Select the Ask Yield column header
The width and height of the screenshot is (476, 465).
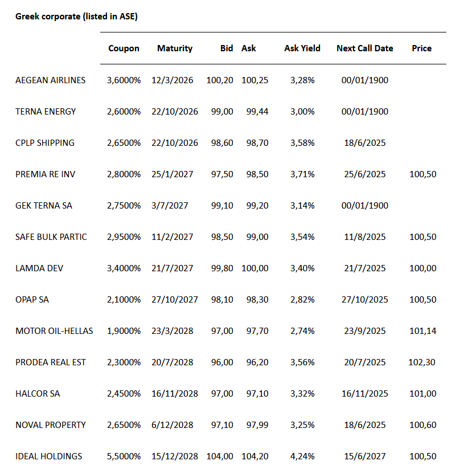[302, 48]
